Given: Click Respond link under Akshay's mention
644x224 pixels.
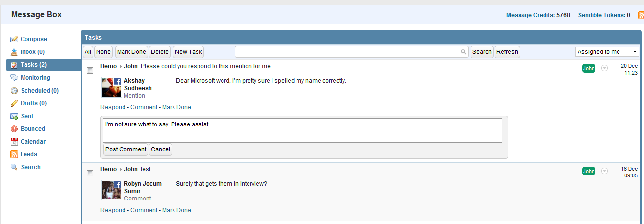Looking at the screenshot, I should (x=113, y=107).
